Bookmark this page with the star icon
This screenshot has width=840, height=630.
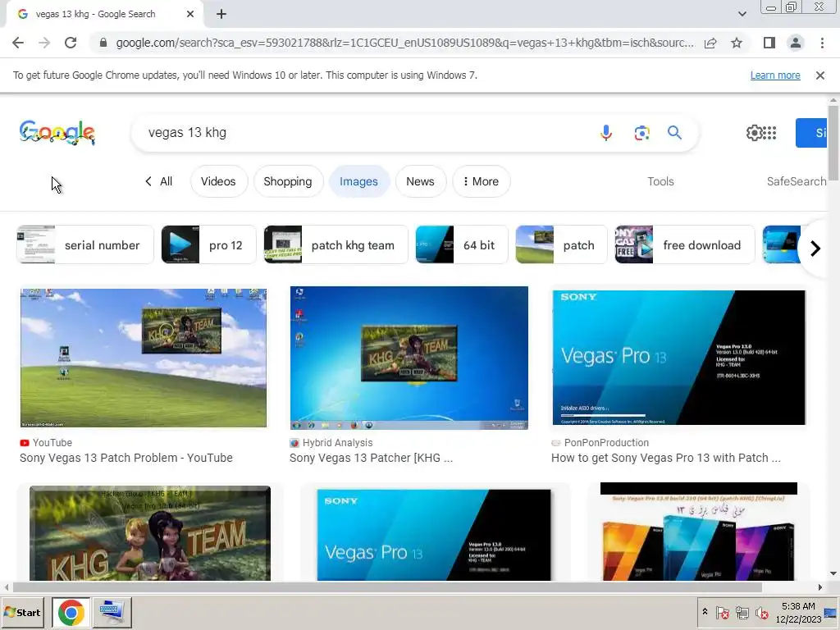[737, 43]
